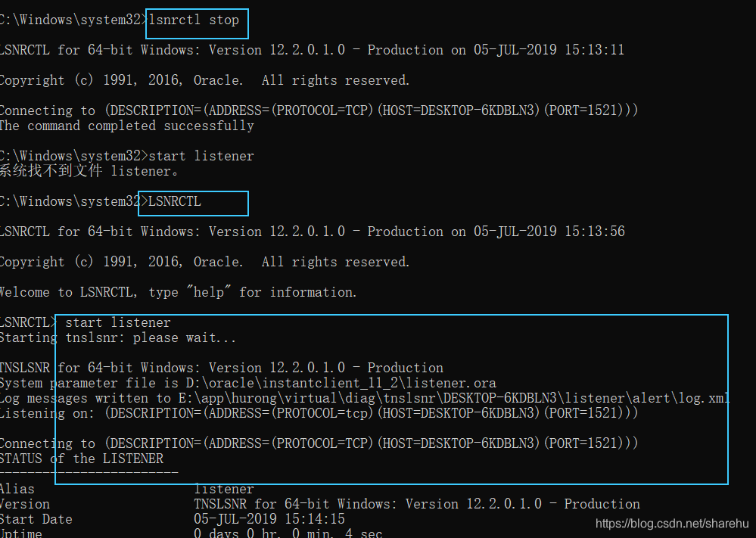Click the 'Version' label in the status table
The image size is (756, 538).
coord(24,504)
